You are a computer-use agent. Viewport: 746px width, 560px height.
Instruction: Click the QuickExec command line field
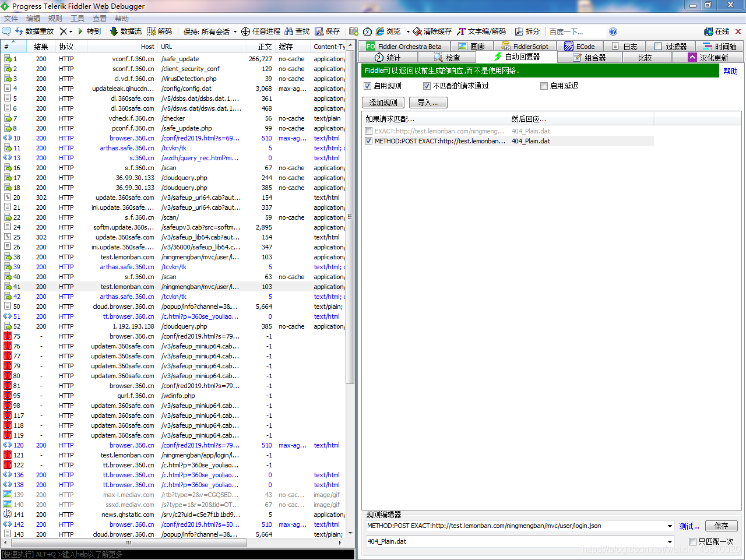[x=178, y=554]
